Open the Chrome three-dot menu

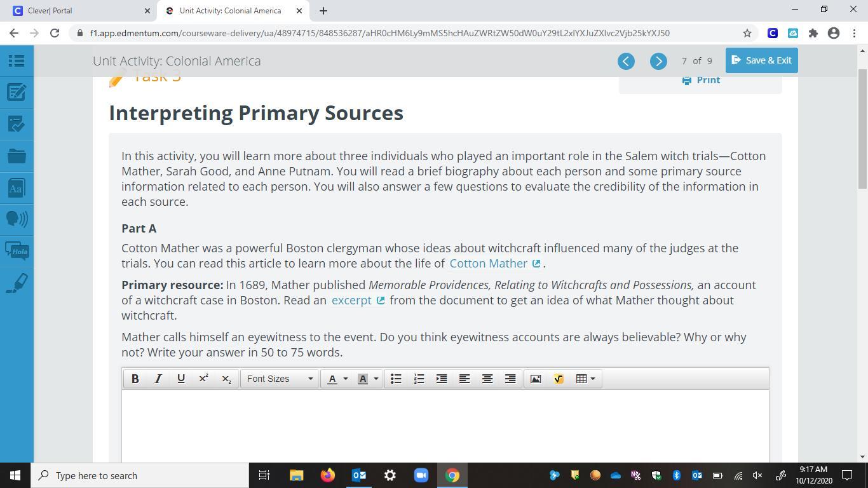tap(853, 33)
